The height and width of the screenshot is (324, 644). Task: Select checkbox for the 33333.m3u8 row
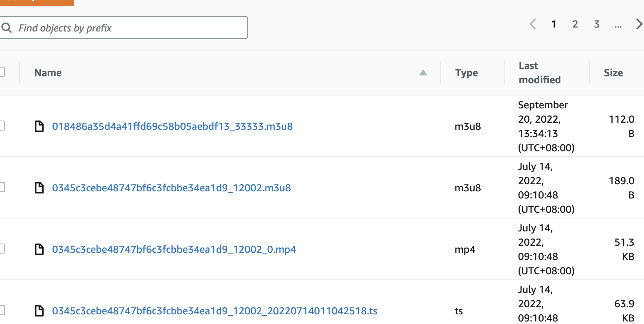2,126
